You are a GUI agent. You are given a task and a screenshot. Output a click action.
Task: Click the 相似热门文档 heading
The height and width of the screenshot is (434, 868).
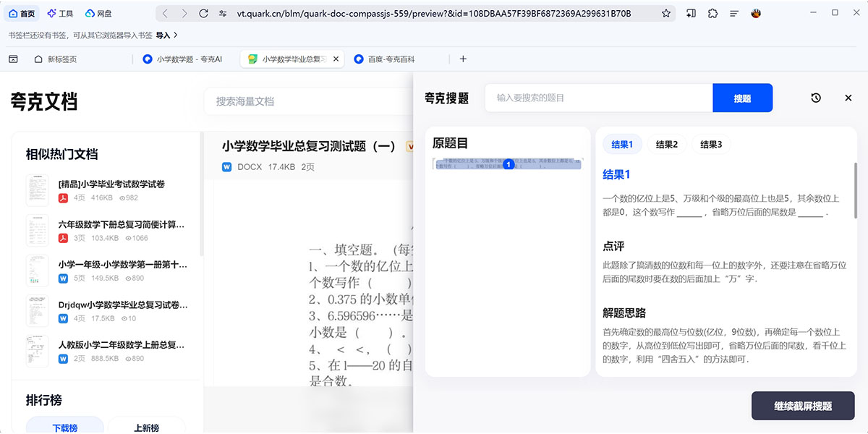tap(61, 154)
